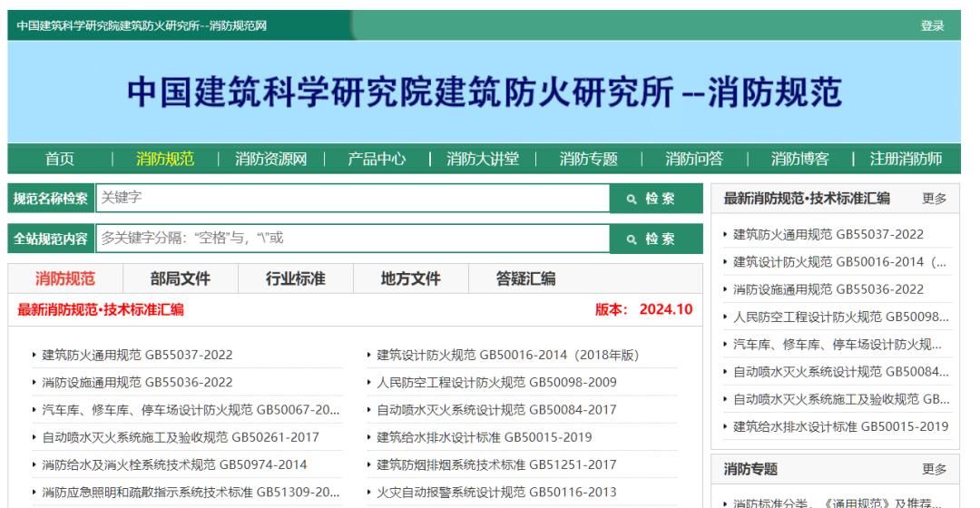Go to 消防问答 navigation item
Viewport: 980px width, 508px height.
[694, 159]
